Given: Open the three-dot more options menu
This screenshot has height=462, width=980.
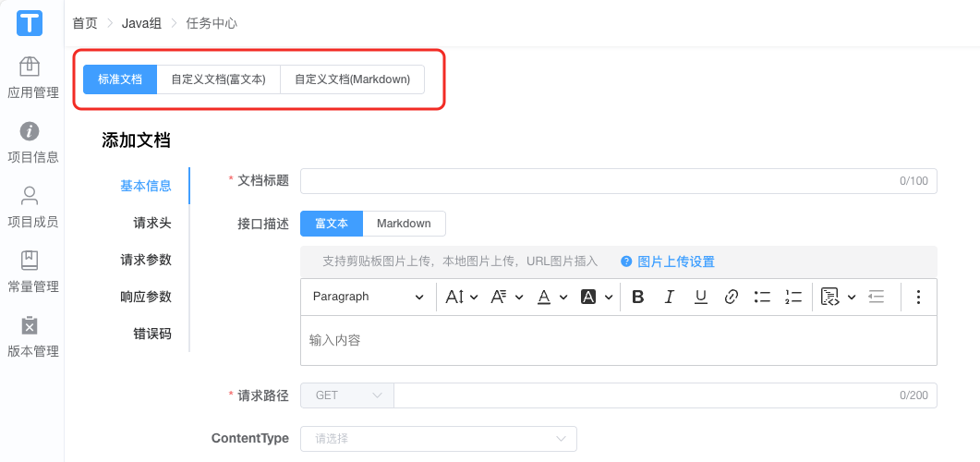Looking at the screenshot, I should pyautogui.click(x=918, y=297).
